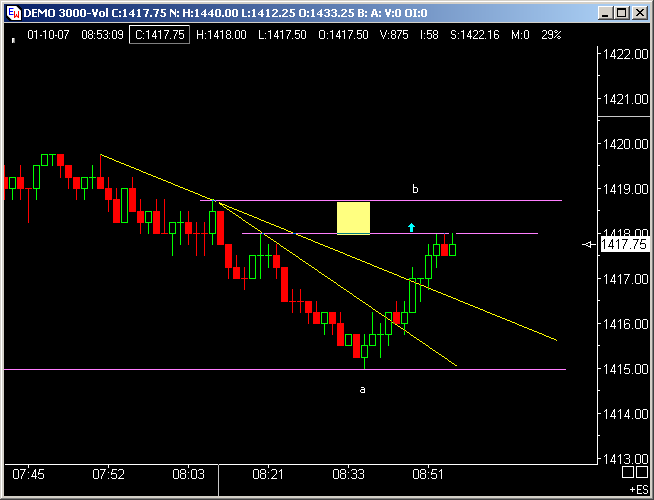654x500 pixels.
Task: Click the 1419.00 price scale label
Action: [626, 189]
